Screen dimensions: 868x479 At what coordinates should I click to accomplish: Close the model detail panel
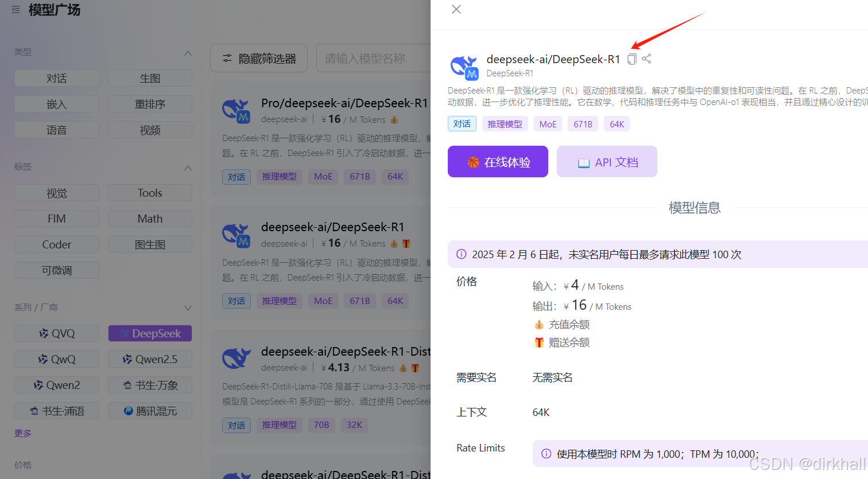tap(456, 9)
